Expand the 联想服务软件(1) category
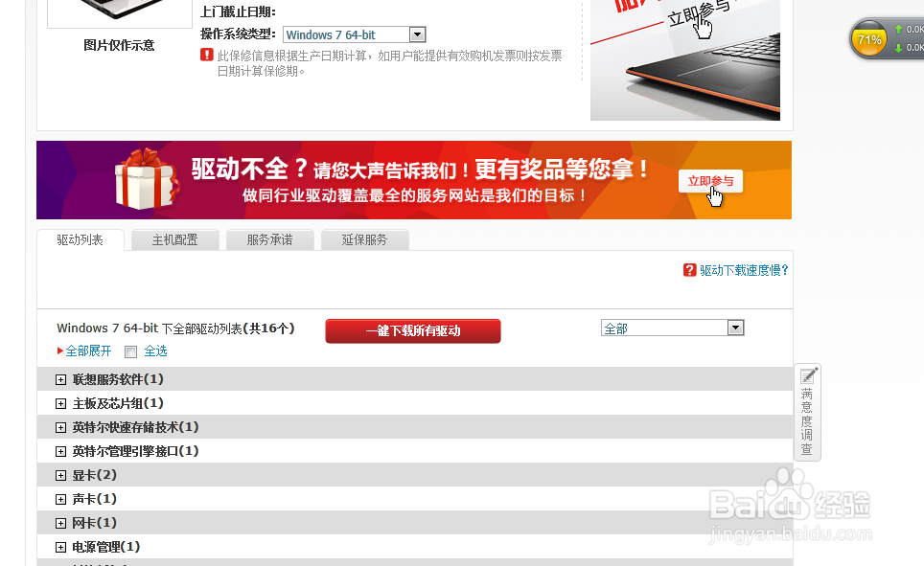 pyautogui.click(x=60, y=380)
